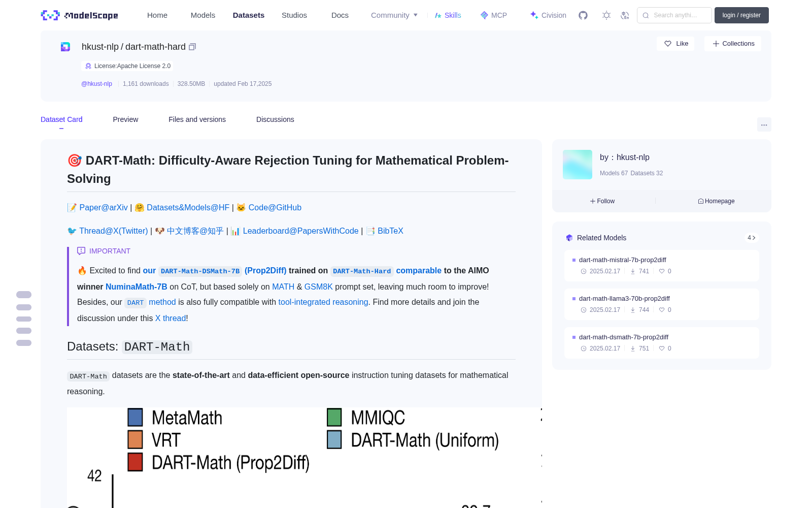Open the Paper@arXiv link

[x=104, y=207]
